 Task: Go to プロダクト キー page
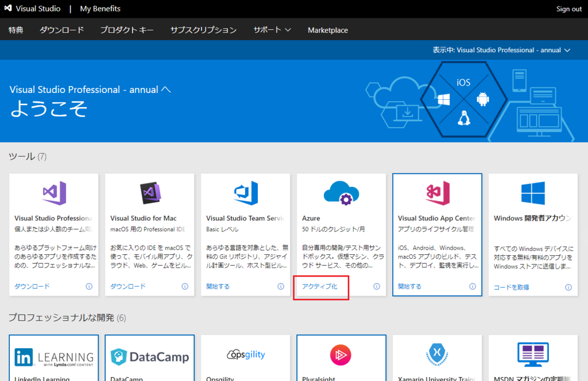pyautogui.click(x=127, y=30)
